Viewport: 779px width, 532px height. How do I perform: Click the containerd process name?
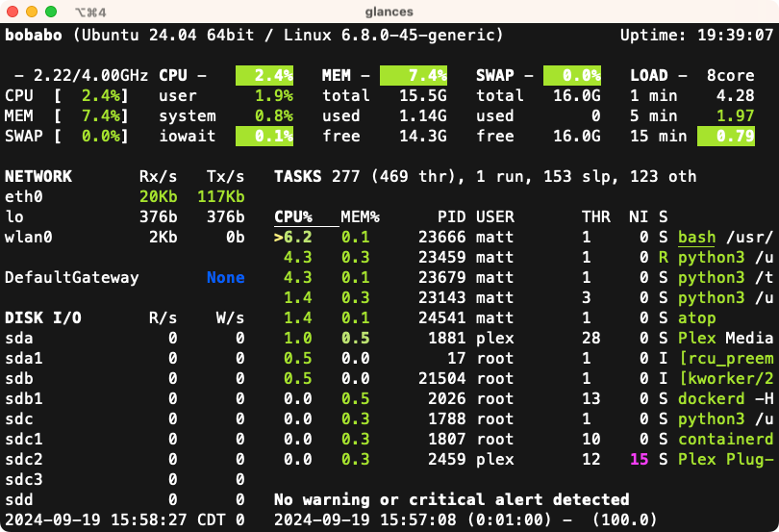(725, 439)
